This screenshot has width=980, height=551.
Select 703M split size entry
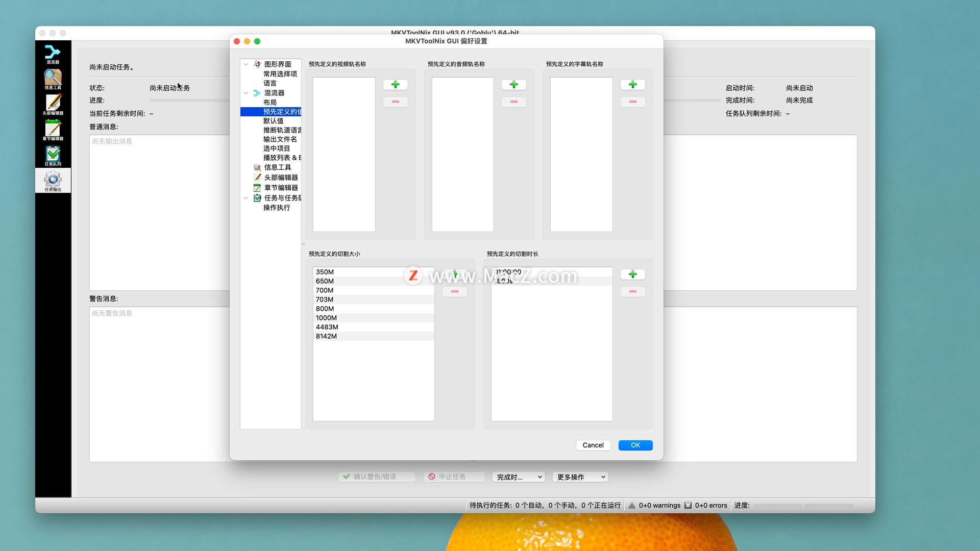click(373, 299)
